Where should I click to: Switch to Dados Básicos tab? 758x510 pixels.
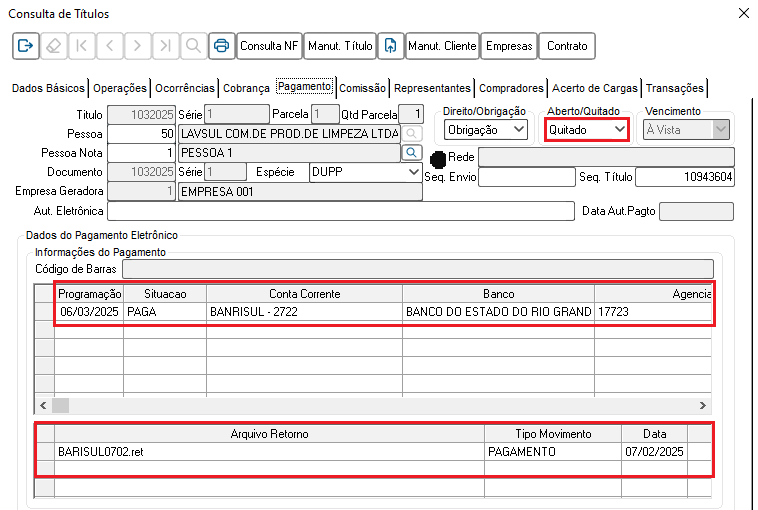coord(48,88)
